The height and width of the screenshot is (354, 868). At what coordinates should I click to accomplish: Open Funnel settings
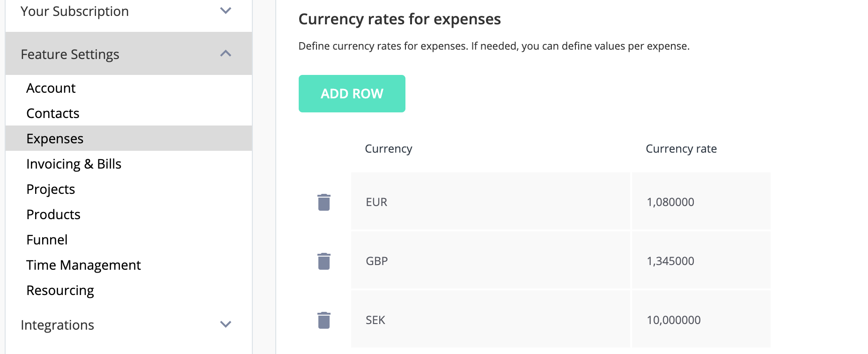point(47,240)
